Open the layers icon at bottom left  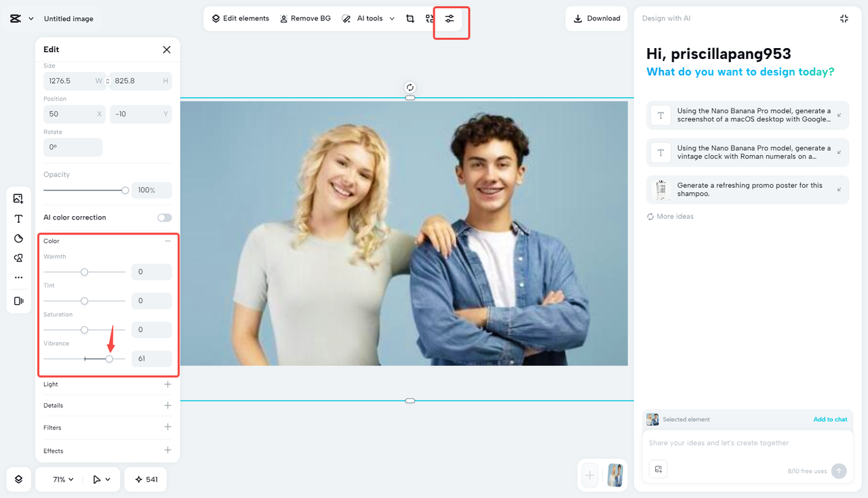pos(18,479)
